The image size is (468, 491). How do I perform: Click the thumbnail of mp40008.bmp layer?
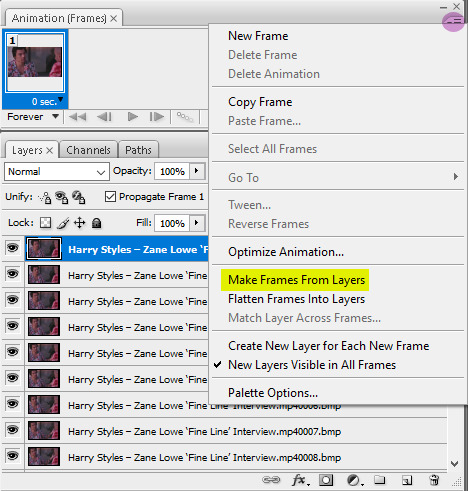coord(44,457)
